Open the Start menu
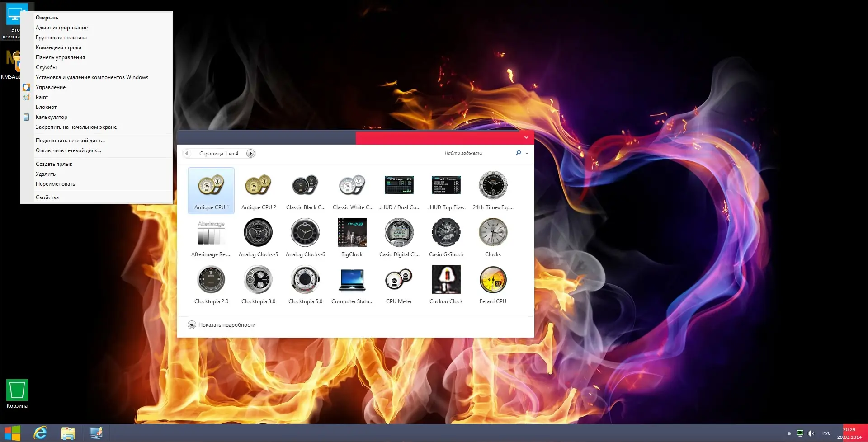This screenshot has height=442, width=868. (x=12, y=433)
